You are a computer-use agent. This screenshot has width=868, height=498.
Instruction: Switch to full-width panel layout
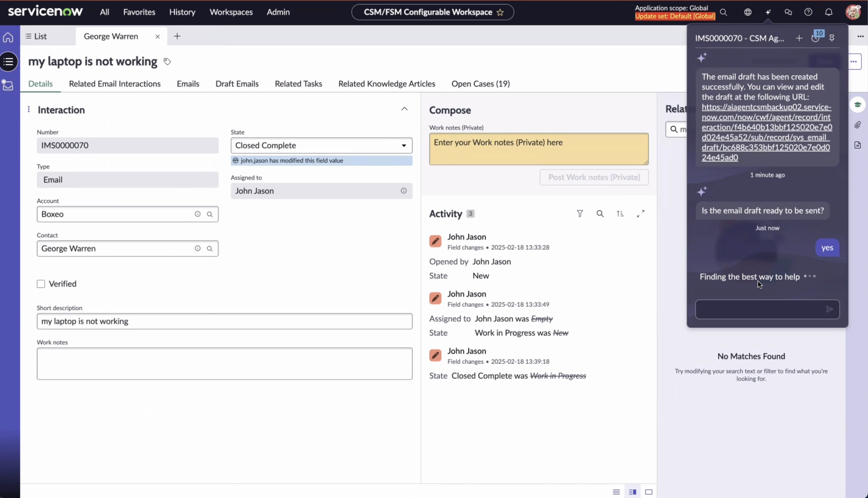(649, 492)
